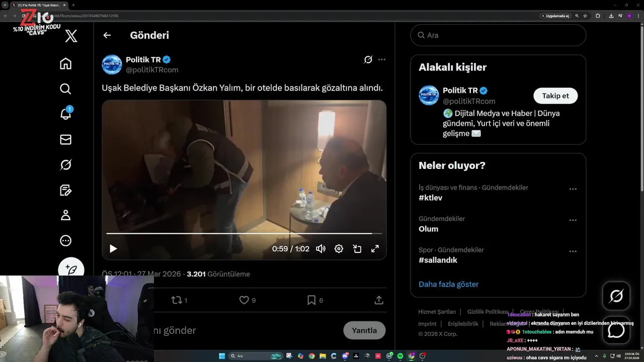644x362 pixels.
Task: Click the Yanıtla reply button
Action: (364, 330)
